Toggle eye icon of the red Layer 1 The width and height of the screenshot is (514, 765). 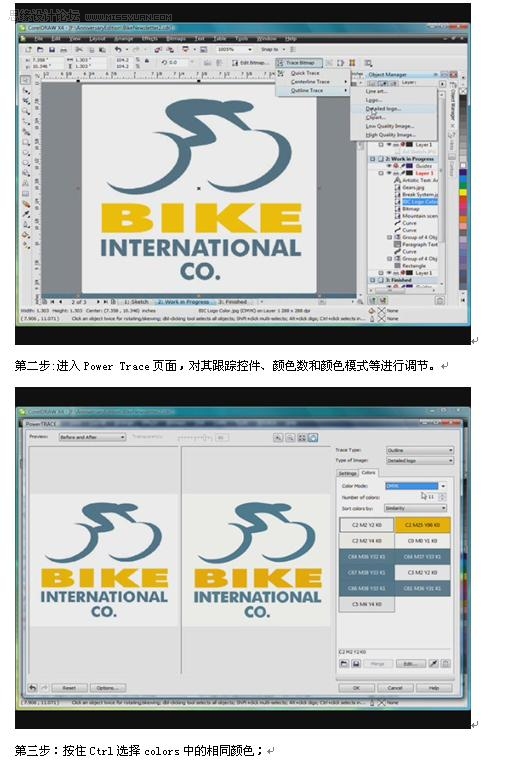pyautogui.click(x=389, y=173)
